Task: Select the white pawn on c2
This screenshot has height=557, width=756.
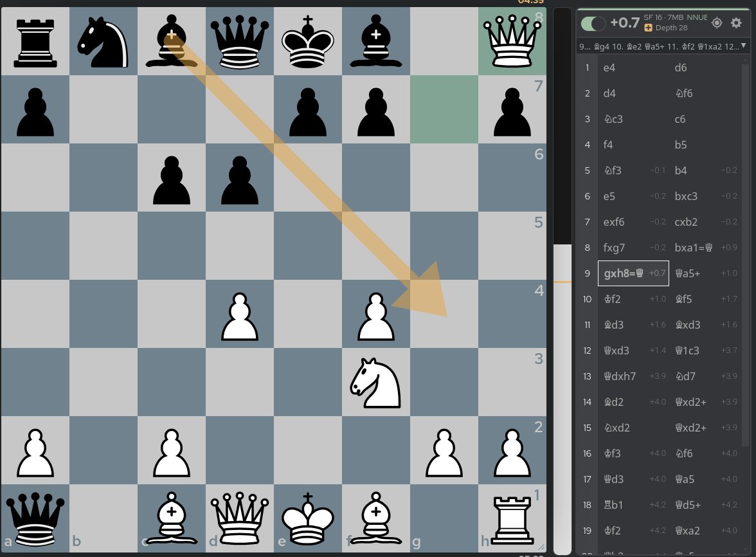Action: point(171,453)
